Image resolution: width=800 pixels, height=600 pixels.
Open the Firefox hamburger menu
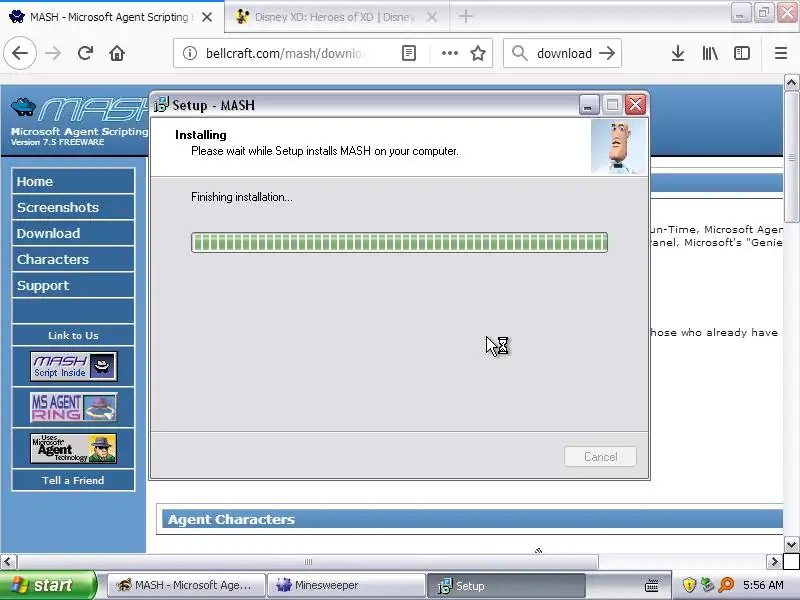click(781, 53)
